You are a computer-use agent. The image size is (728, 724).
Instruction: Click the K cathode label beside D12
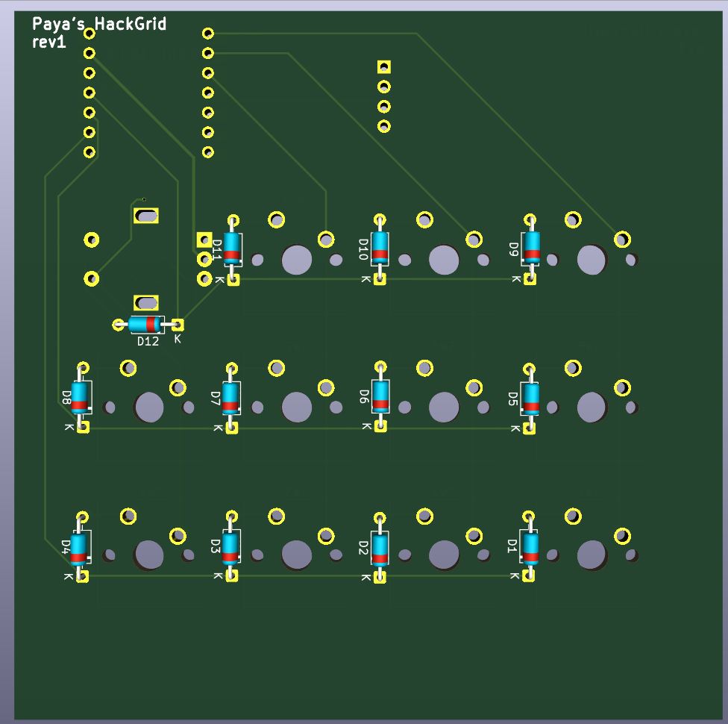tap(178, 339)
